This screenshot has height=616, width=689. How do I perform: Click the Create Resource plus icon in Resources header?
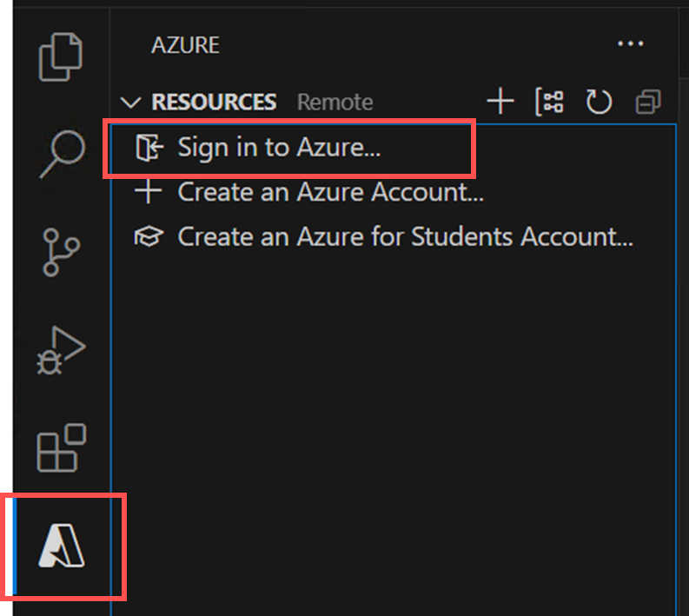[x=500, y=102]
